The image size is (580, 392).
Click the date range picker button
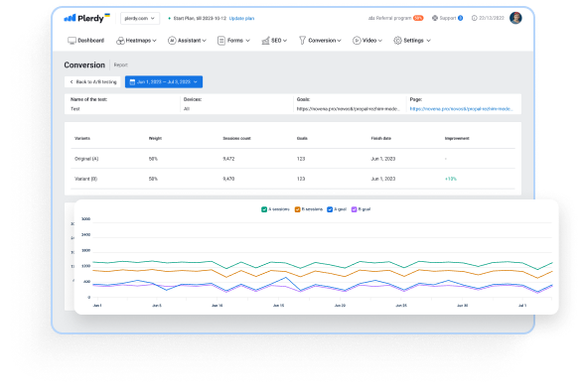point(164,82)
